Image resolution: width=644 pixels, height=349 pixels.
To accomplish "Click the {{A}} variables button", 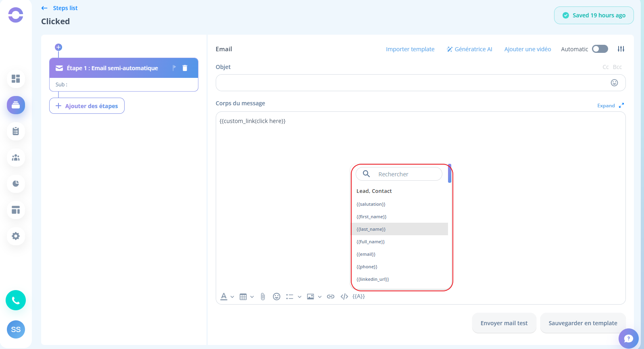I will coord(358,296).
